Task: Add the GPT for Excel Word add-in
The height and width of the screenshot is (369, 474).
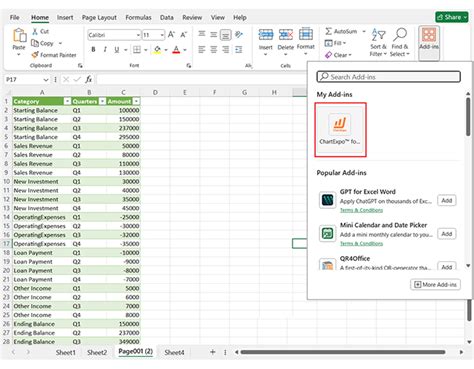Action: [447, 200]
